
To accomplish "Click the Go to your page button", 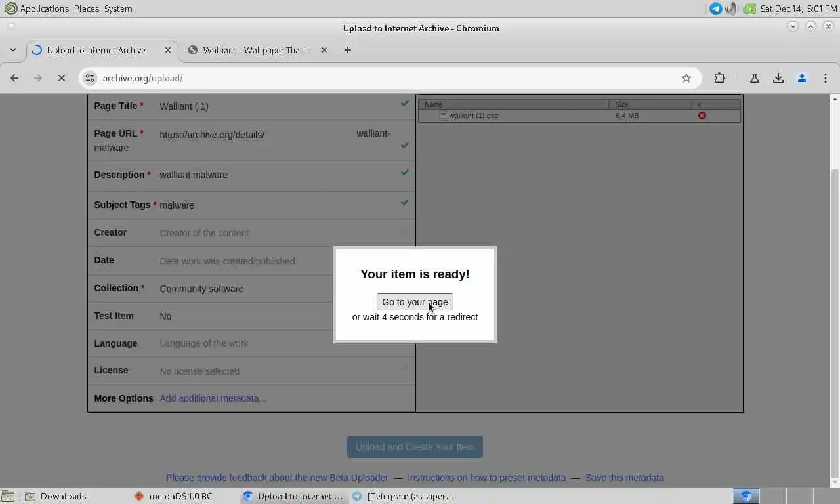I will [x=415, y=302].
